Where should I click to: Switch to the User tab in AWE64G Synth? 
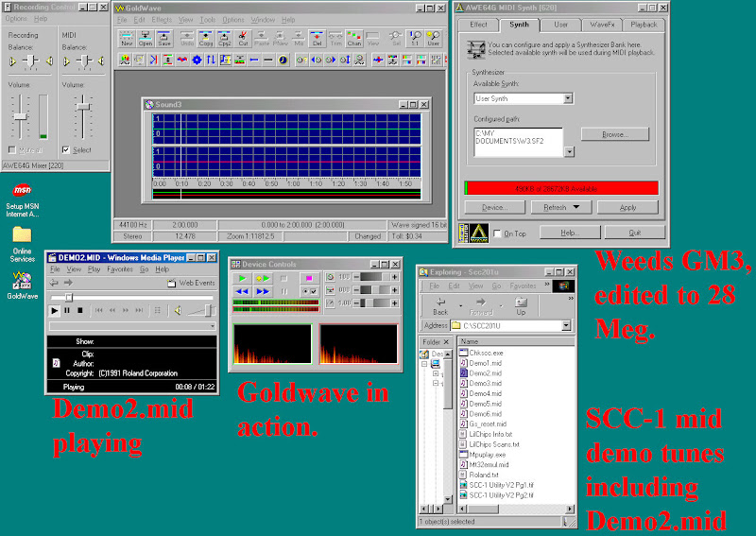[560, 25]
